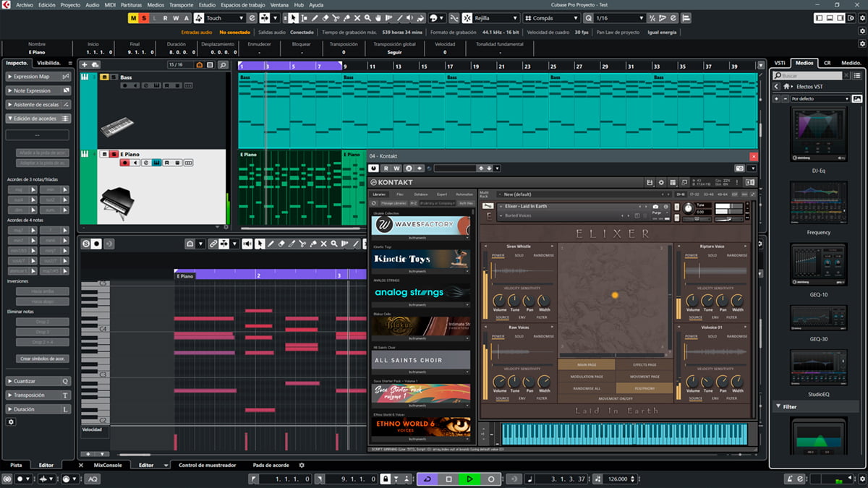Viewport: 868px width, 488px height.
Task: Select the Mute X tool in main toolbar
Action: pos(357,17)
